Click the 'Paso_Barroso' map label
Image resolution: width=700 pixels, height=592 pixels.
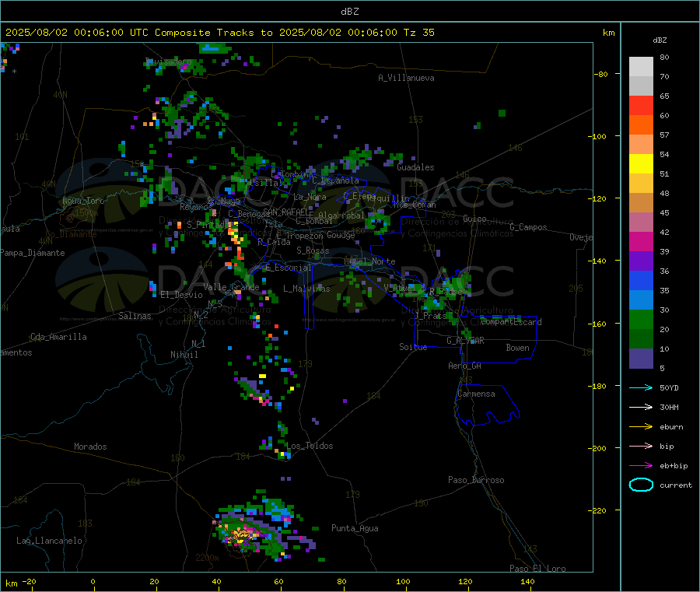(476, 480)
